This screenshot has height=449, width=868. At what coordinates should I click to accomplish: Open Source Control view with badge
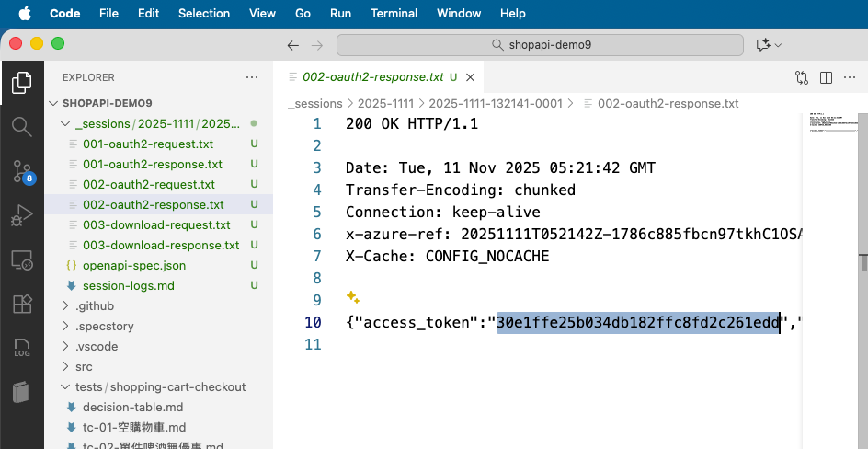[21, 170]
